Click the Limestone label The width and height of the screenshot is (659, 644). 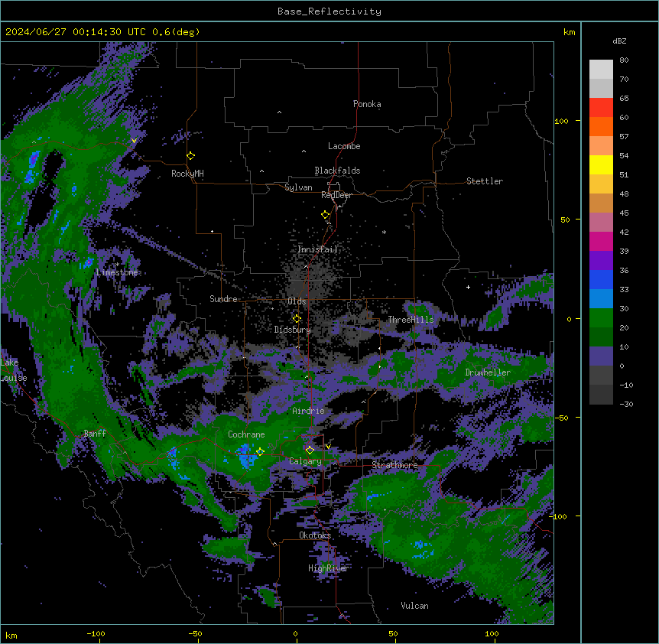point(117,272)
